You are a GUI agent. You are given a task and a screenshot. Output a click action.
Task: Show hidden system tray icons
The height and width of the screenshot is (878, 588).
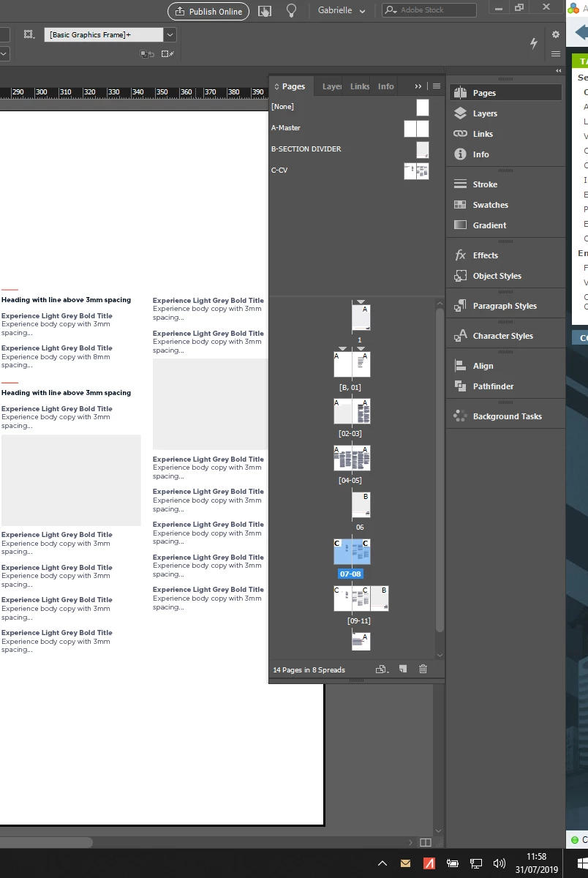(382, 863)
